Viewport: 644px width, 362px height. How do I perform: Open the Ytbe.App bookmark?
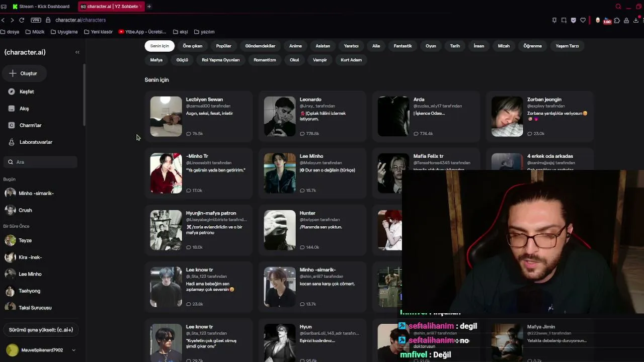point(142,32)
